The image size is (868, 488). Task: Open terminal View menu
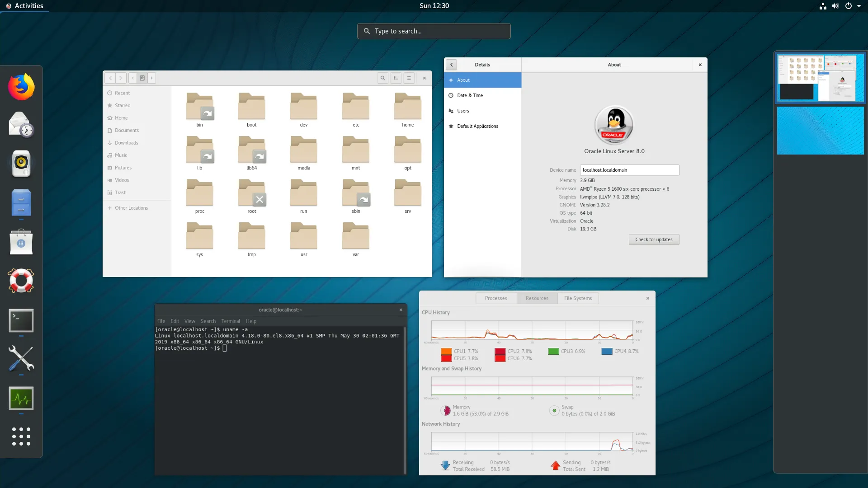[190, 321]
